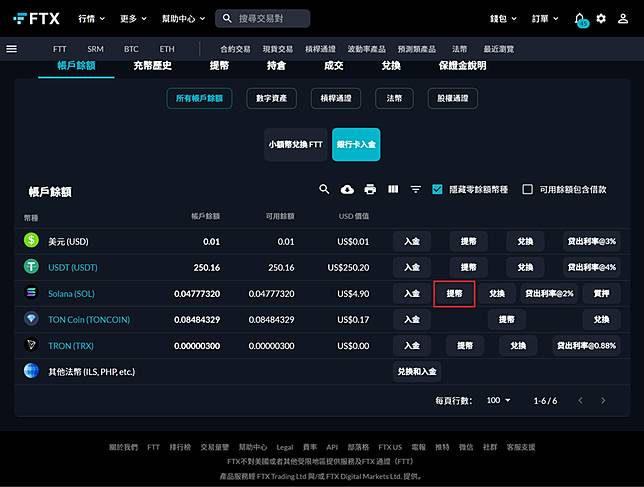
Task: Open 合約交易 navigation item
Action: tap(235, 49)
